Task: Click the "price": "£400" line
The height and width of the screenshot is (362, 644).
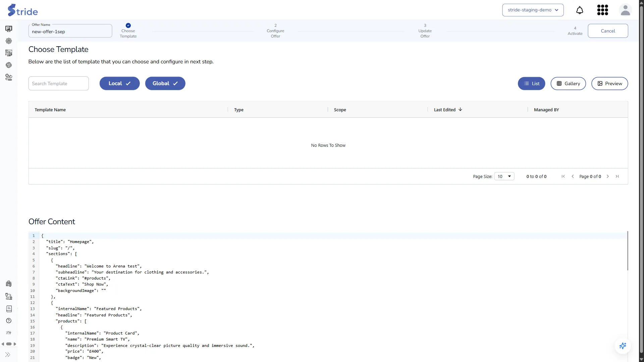Action: pyautogui.click(x=84, y=351)
